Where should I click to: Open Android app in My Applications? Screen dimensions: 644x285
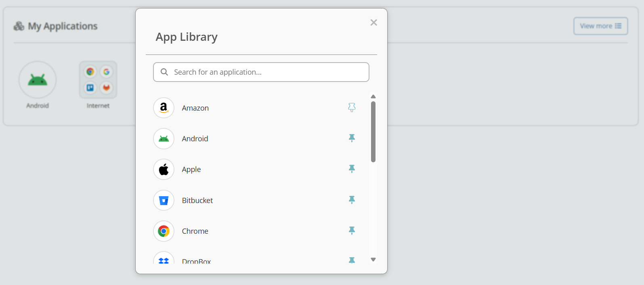point(38,80)
